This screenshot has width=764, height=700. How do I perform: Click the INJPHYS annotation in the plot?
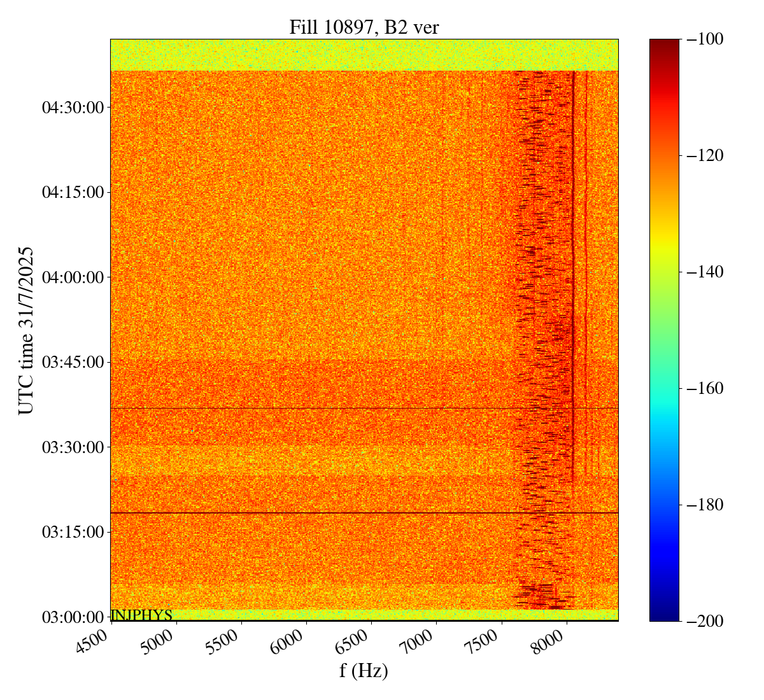[x=141, y=615]
